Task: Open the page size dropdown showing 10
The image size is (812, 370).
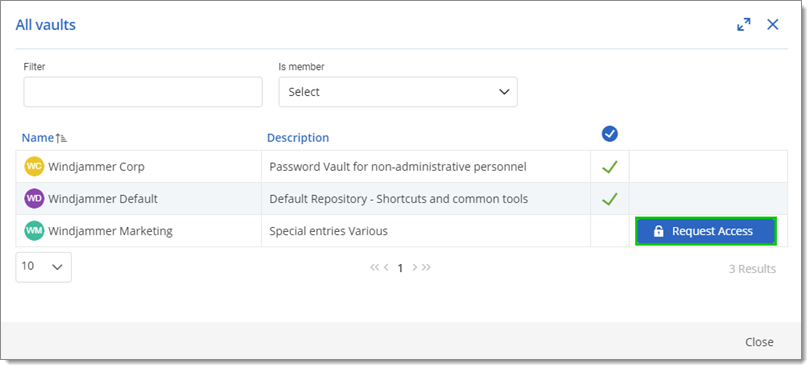Action: point(44,267)
